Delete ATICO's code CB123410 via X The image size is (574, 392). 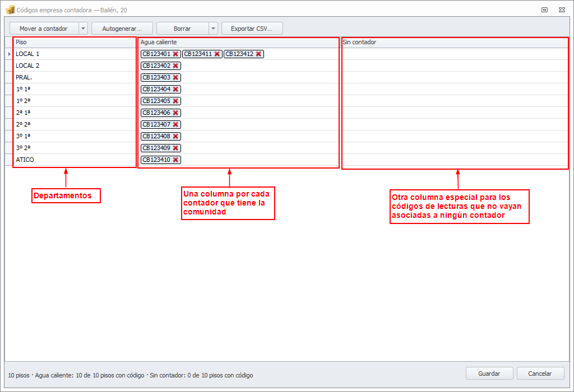coord(175,160)
